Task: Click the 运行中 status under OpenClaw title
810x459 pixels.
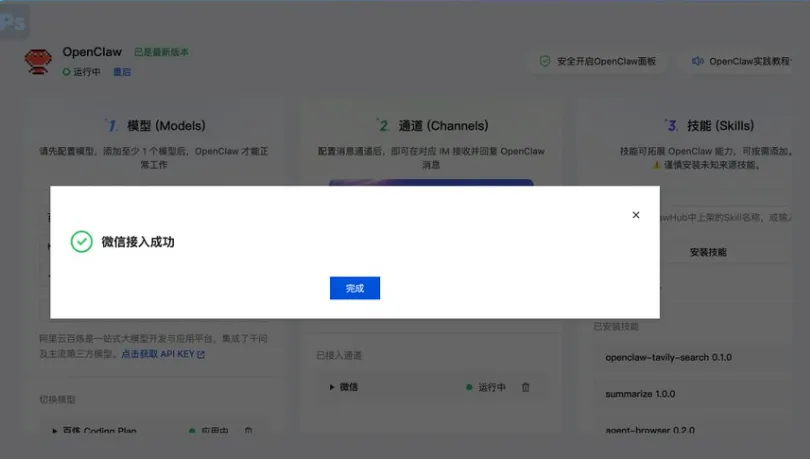Action: point(82,72)
